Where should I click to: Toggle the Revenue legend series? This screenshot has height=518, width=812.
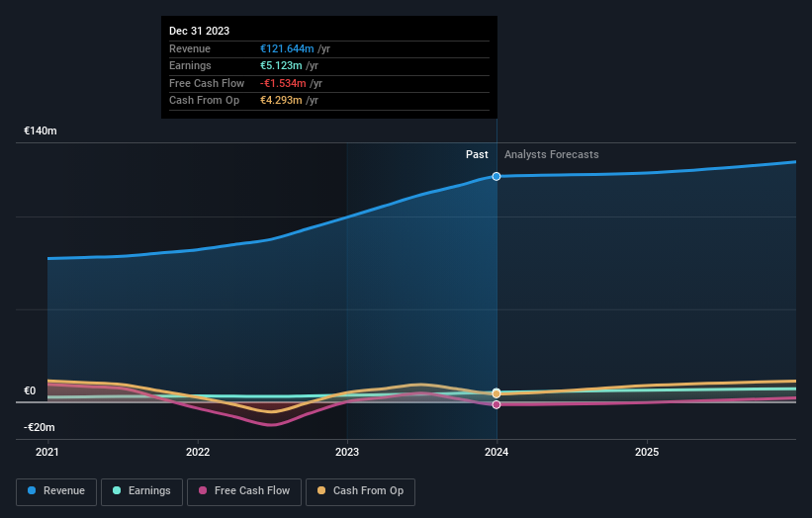pos(56,491)
